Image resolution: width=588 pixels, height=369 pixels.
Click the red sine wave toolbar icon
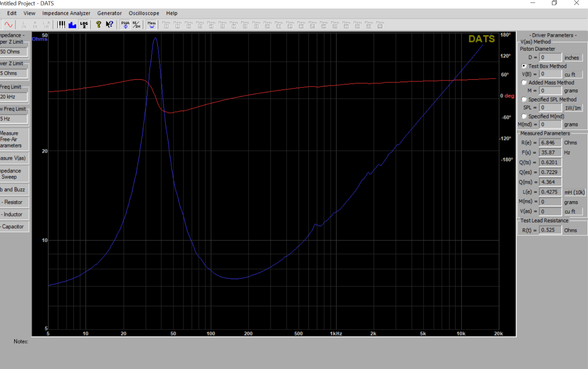[8, 25]
